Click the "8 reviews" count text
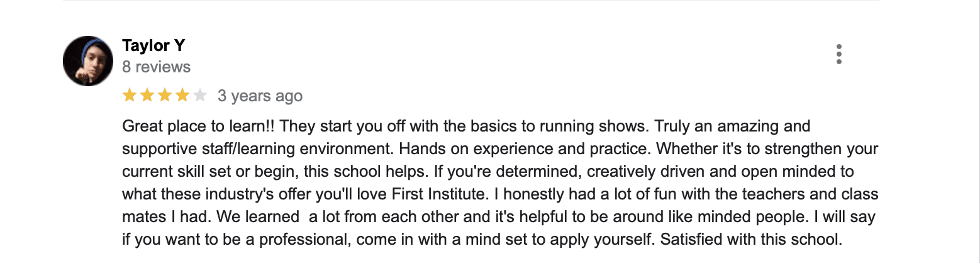Viewport: 980px width, 263px height. [156, 67]
